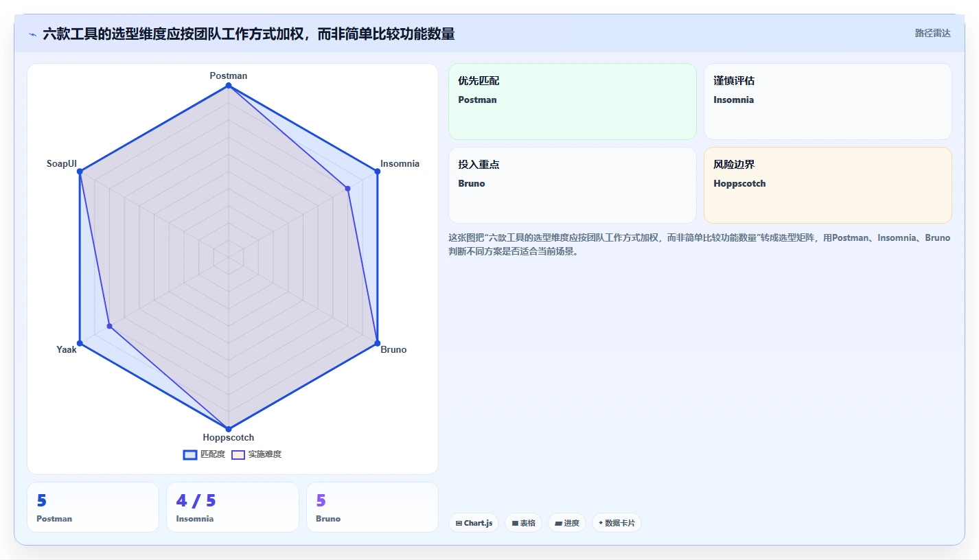Select the 表格 tag chip

523,523
